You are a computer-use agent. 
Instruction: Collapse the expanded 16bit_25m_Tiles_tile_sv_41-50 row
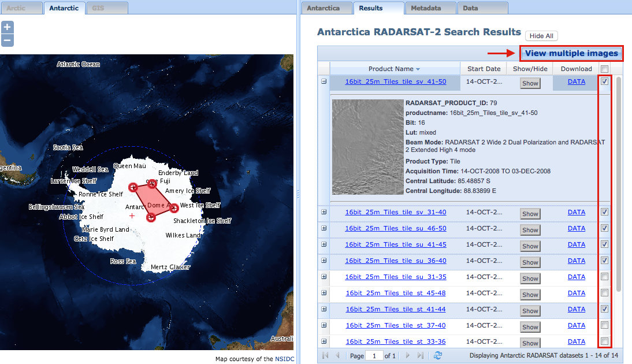coord(324,81)
